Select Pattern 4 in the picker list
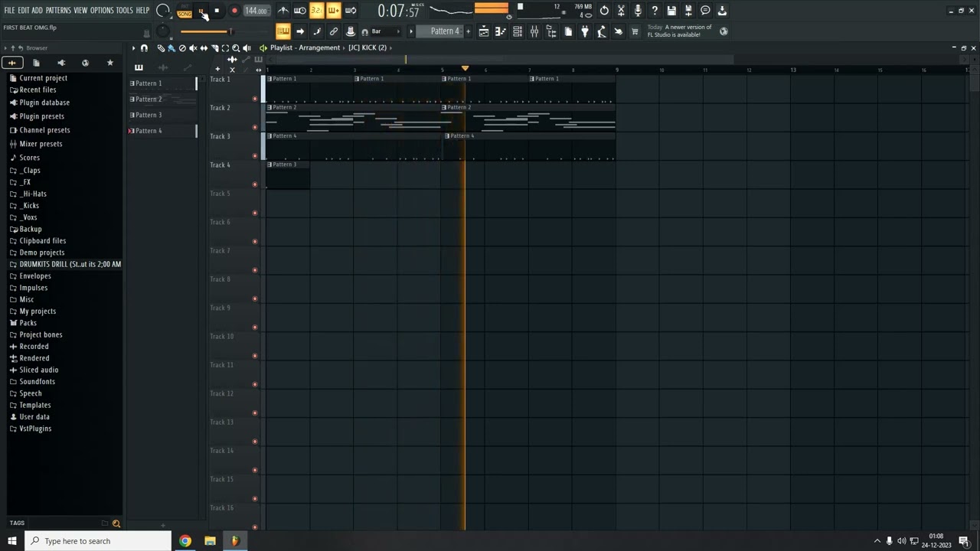 pyautogui.click(x=162, y=131)
